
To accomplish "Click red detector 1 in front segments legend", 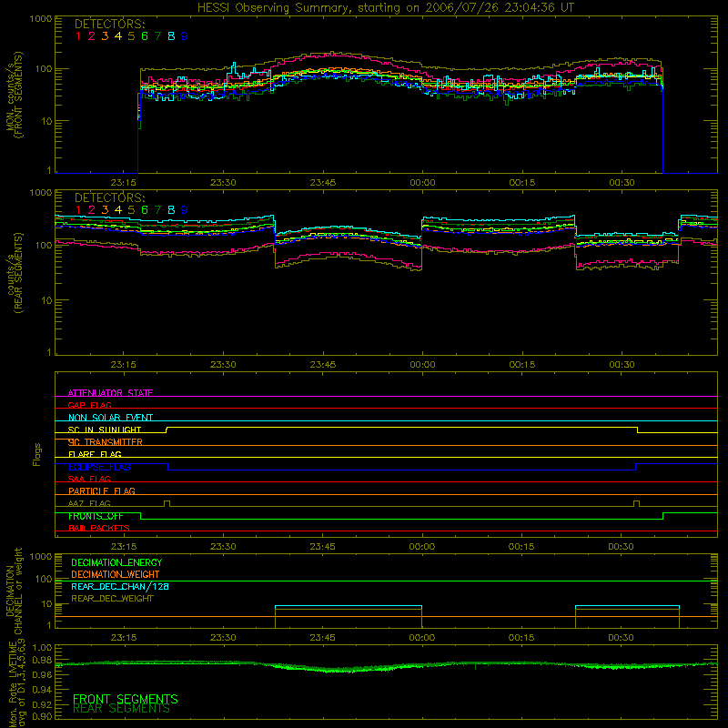I will click(x=78, y=36).
